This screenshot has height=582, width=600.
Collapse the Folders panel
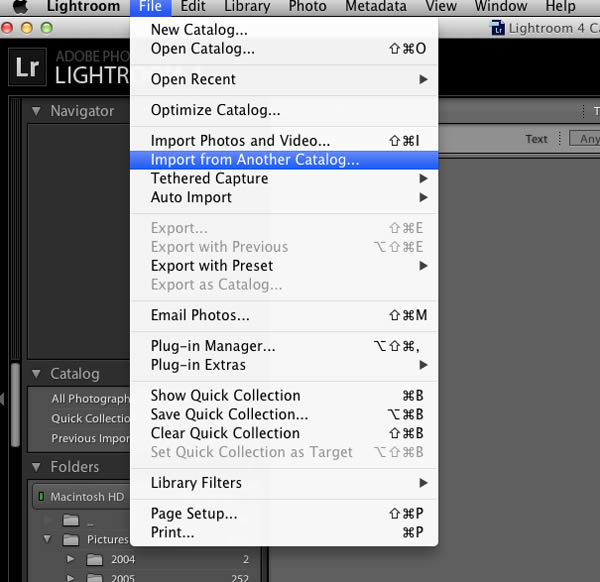coord(36,466)
